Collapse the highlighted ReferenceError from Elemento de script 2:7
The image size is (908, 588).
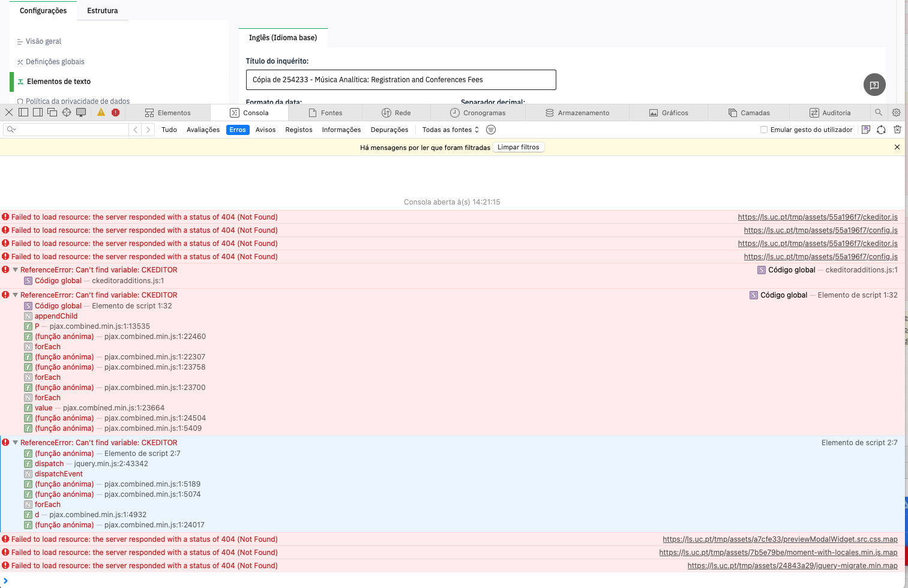(x=16, y=443)
